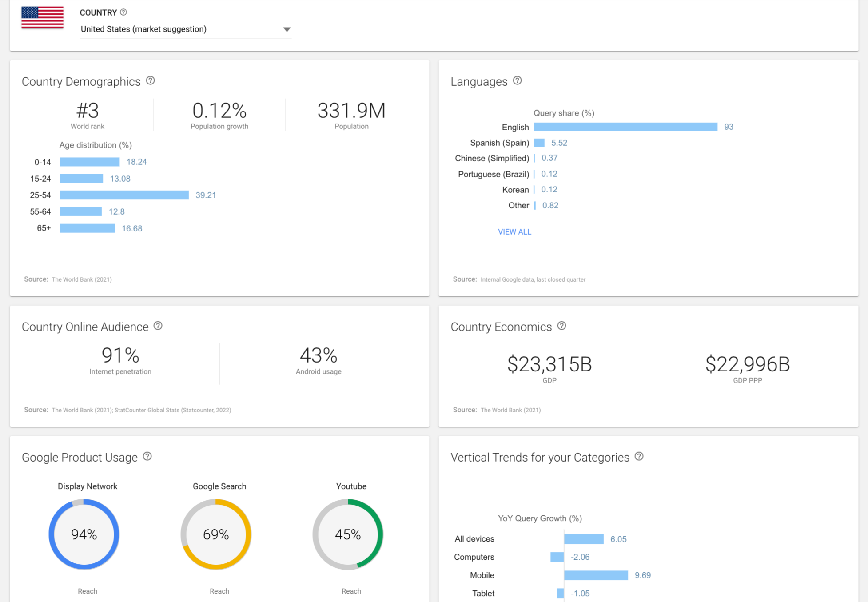Click the Spanish (Spain) query share bar
This screenshot has height=602, width=868.
point(539,143)
